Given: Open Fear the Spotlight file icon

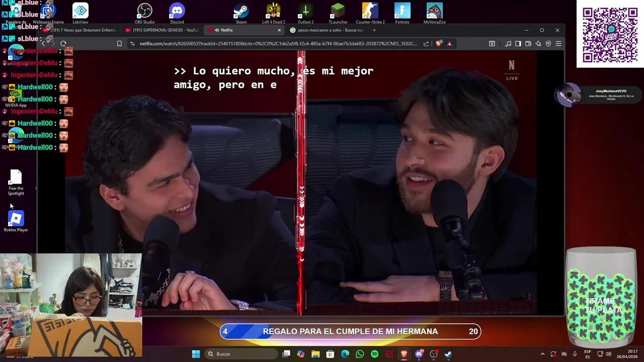Looking at the screenshot, I should (16, 183).
